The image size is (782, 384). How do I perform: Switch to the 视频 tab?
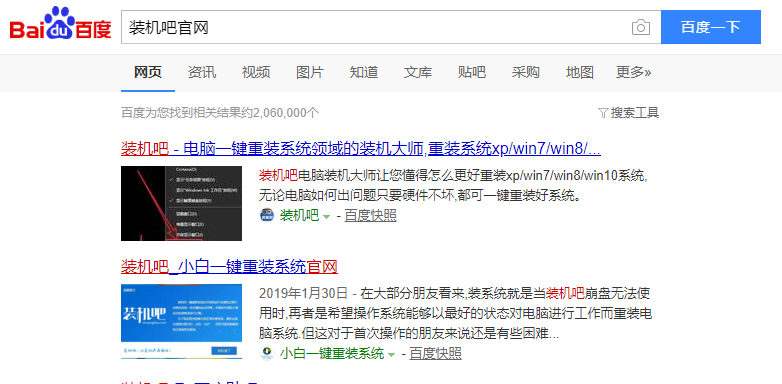[256, 72]
